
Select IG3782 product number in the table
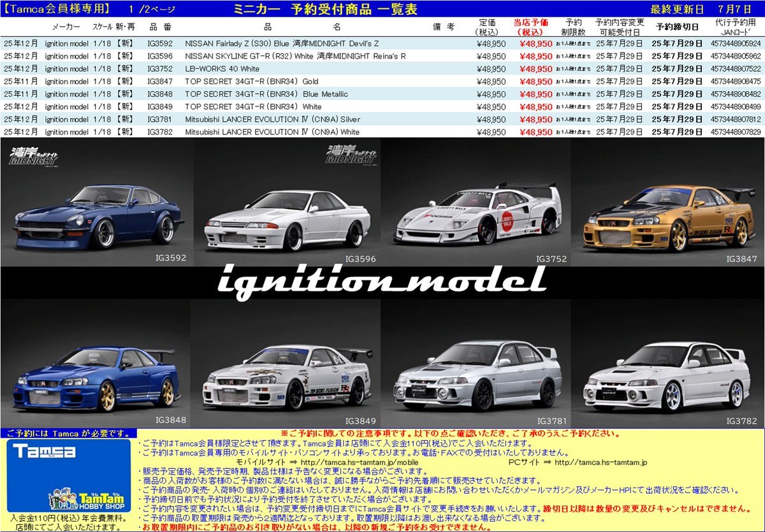tap(159, 132)
